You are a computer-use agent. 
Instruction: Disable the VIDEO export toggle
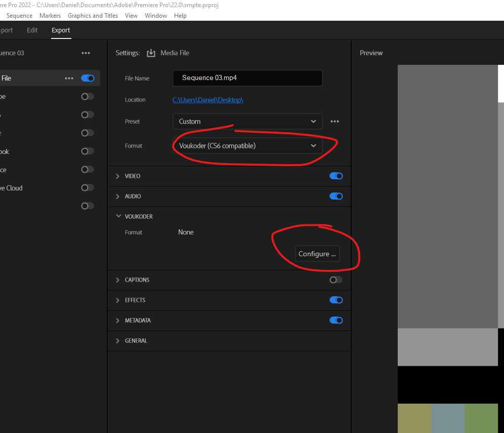pos(336,176)
